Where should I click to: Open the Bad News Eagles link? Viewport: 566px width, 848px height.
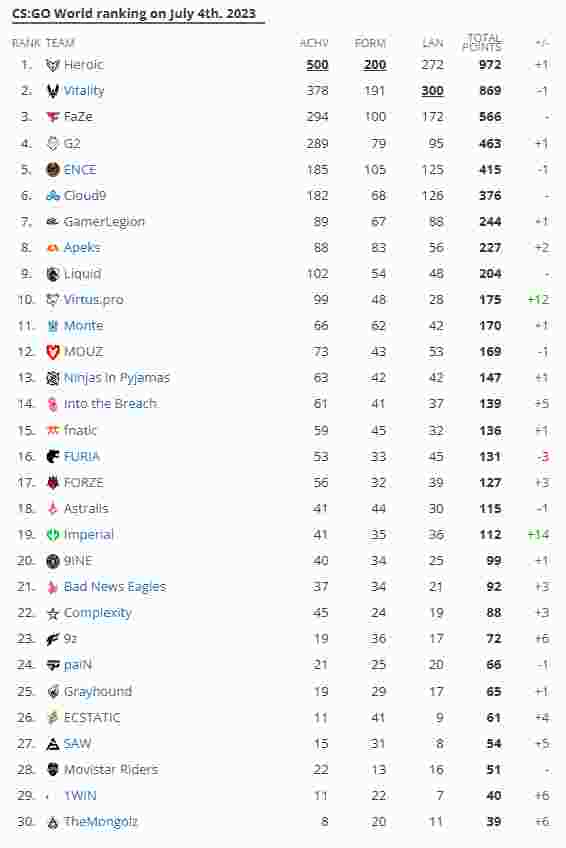click(115, 587)
